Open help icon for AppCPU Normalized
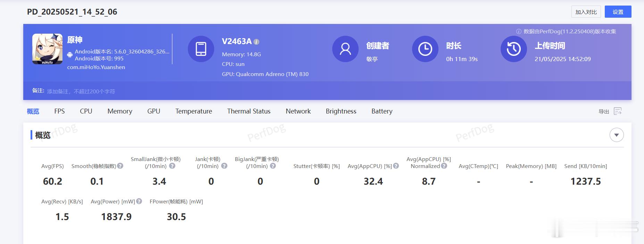The height and width of the screenshot is (244, 644). tap(444, 166)
